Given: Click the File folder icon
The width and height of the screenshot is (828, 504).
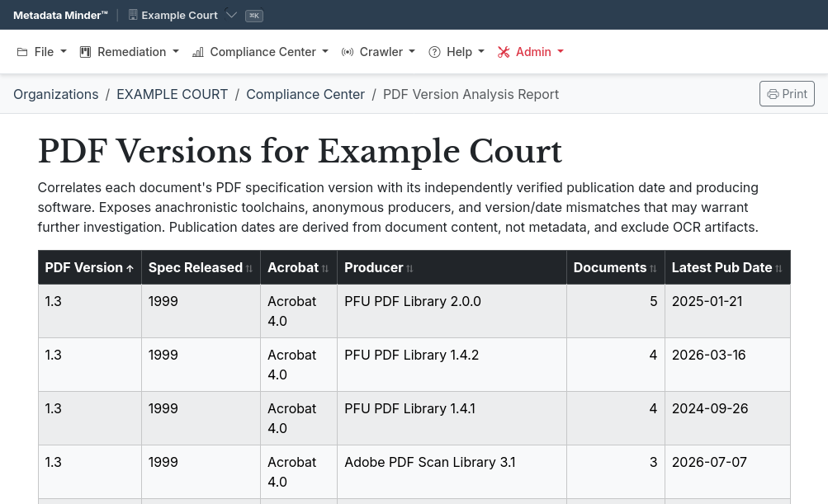Looking at the screenshot, I should 22,52.
